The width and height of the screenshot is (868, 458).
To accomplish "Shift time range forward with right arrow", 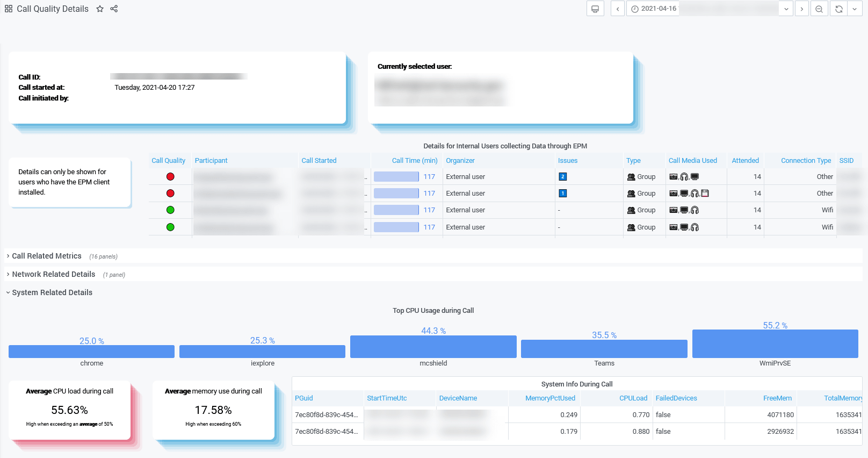I will pos(801,9).
